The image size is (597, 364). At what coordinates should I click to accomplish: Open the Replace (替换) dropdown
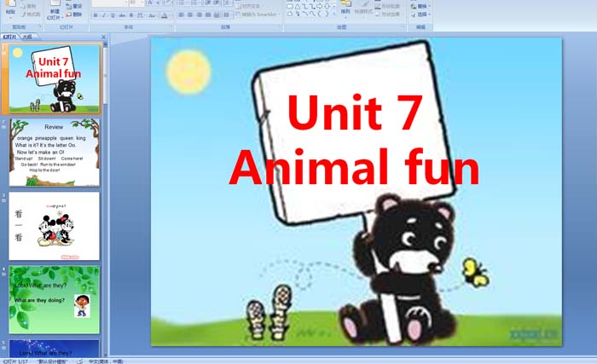tap(420, 7)
